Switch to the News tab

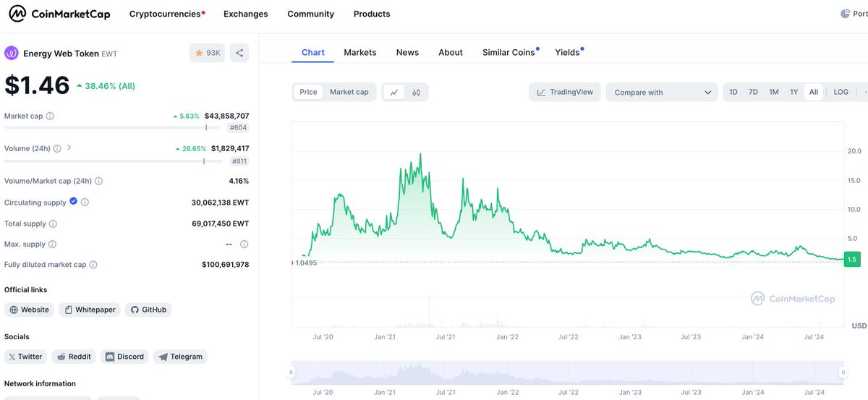tap(407, 52)
